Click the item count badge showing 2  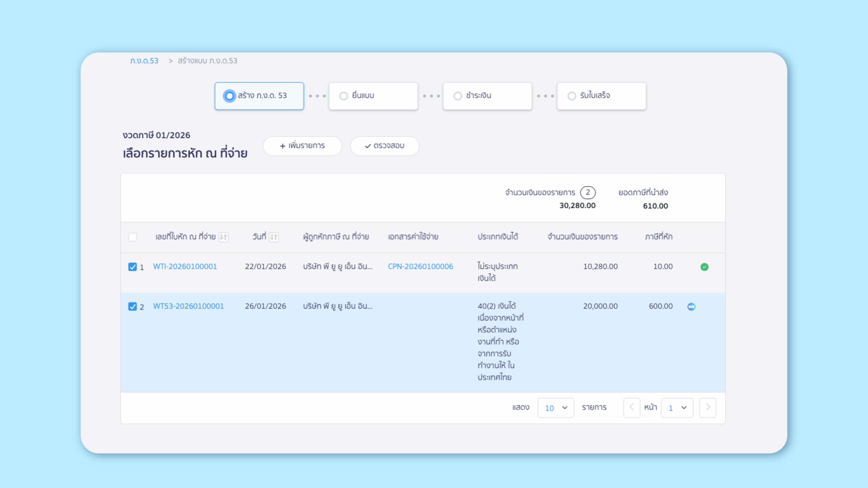[x=588, y=192]
